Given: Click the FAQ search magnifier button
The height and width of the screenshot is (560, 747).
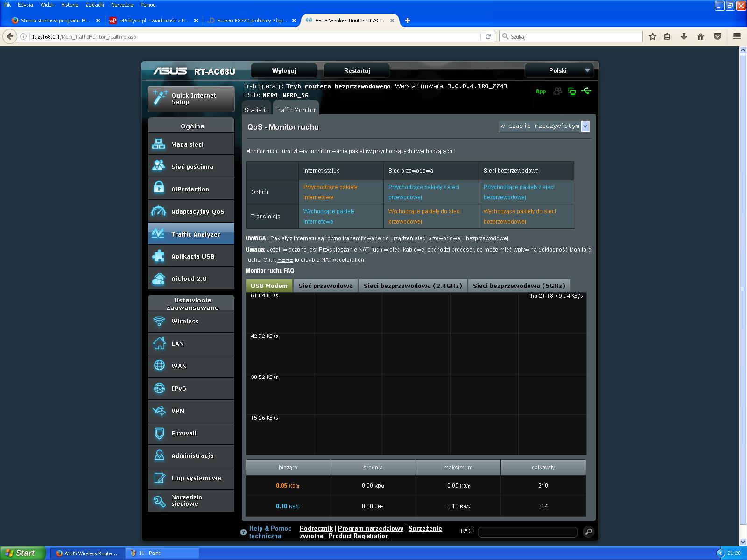Looking at the screenshot, I should pyautogui.click(x=588, y=532).
